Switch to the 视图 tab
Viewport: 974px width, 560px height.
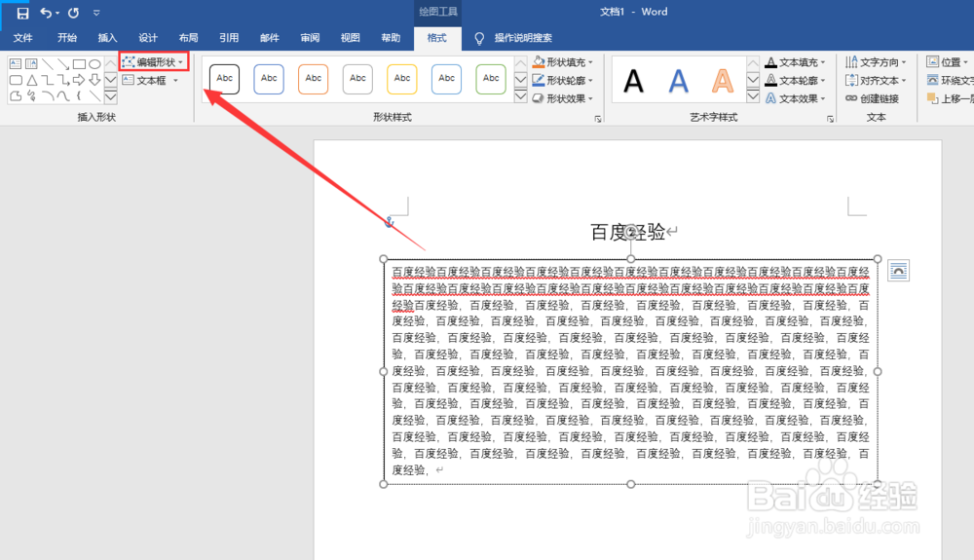point(351,38)
